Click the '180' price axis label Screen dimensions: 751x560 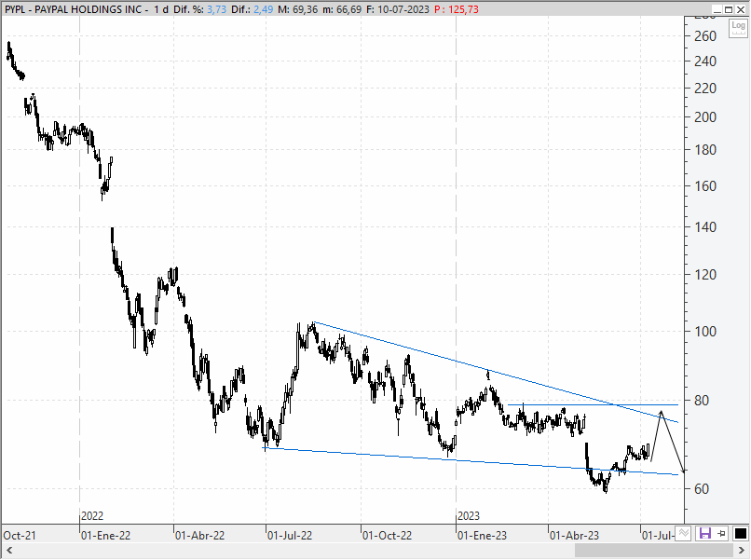pyautogui.click(x=705, y=149)
